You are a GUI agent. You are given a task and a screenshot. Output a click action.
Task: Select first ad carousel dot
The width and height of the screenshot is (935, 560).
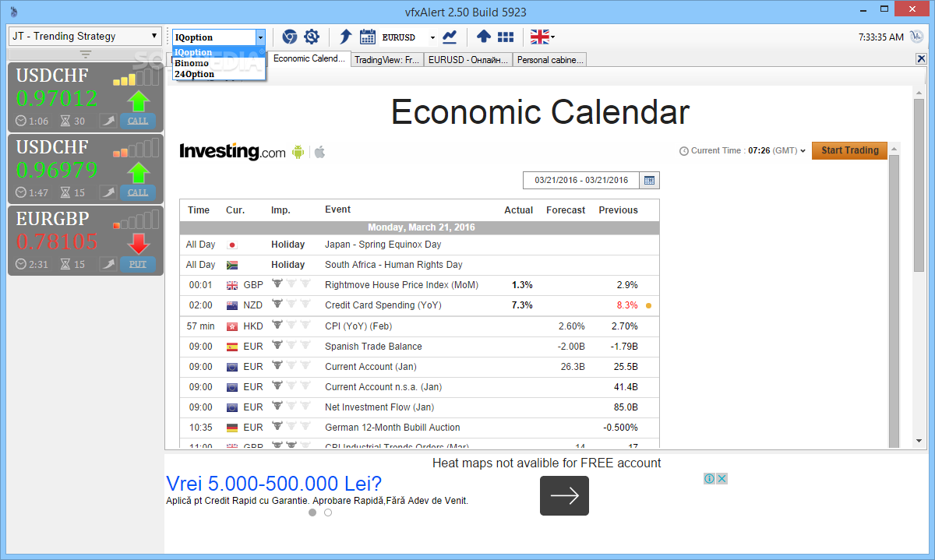tap(312, 512)
